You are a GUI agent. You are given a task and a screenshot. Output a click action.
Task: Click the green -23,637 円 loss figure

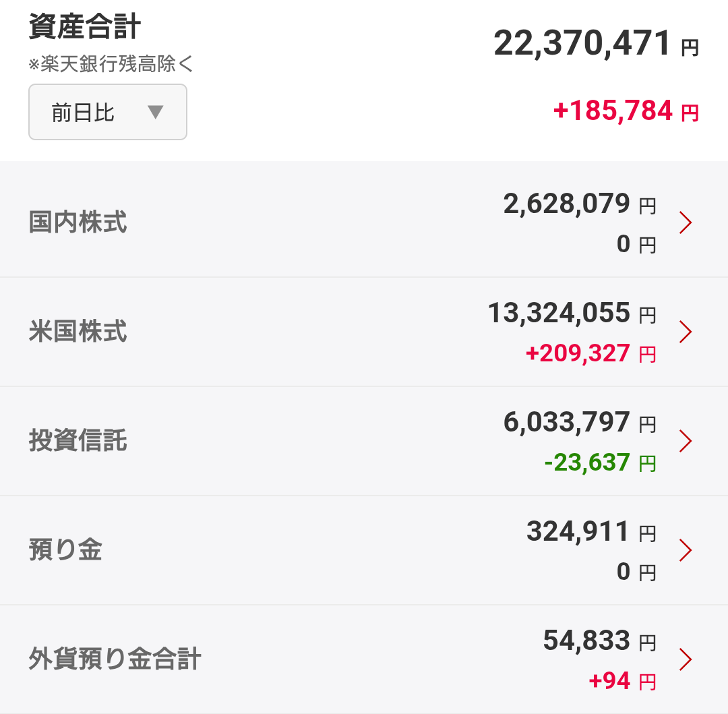(601, 463)
